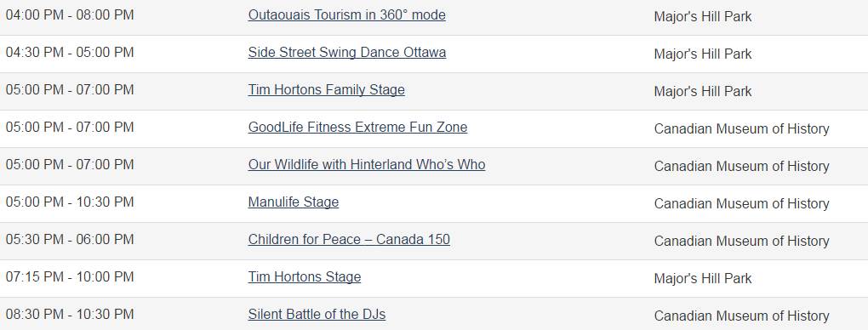Click the 05:00 PM - 10:30 PM time cell
This screenshot has height=330, width=868.
pyautogui.click(x=70, y=202)
